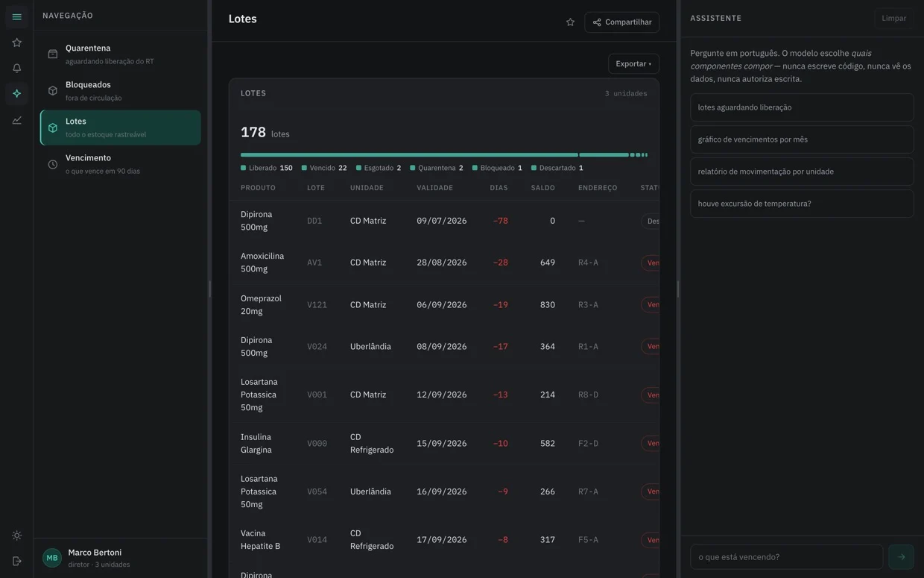Toggle the hamburger navigation menu icon
This screenshot has height=578, width=924.
coord(16,17)
